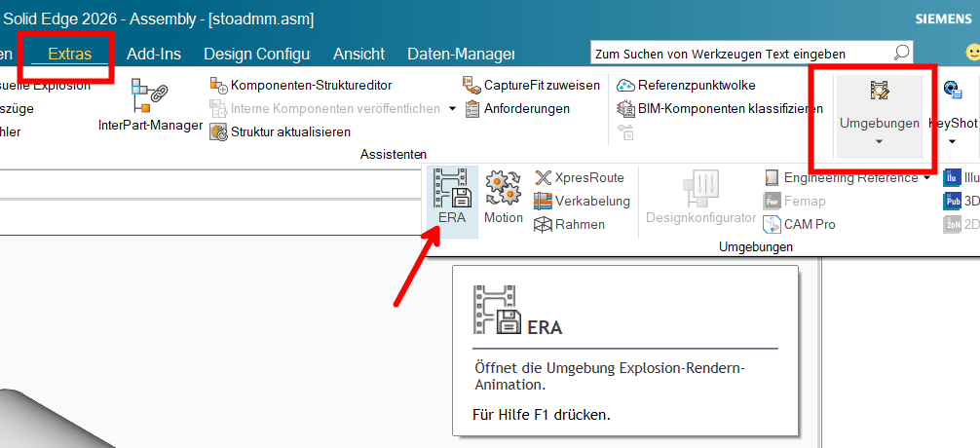Viewport: 980px width, 448px height.
Task: Click the Rahmen wireframe icon
Action: click(543, 224)
